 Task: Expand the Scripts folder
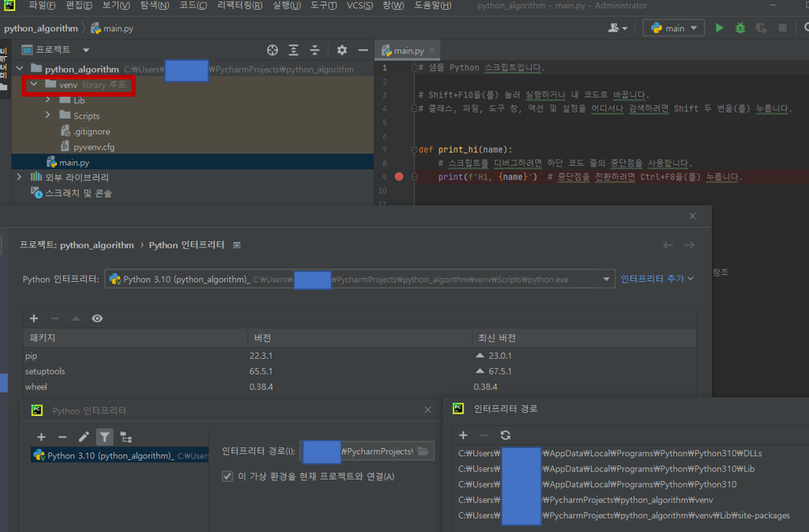(x=48, y=115)
